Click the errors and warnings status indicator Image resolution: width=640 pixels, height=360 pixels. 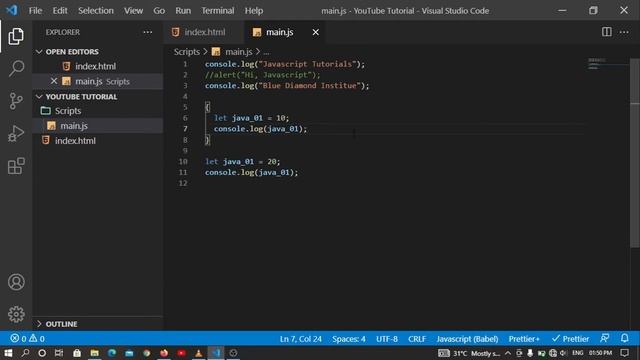point(27,338)
